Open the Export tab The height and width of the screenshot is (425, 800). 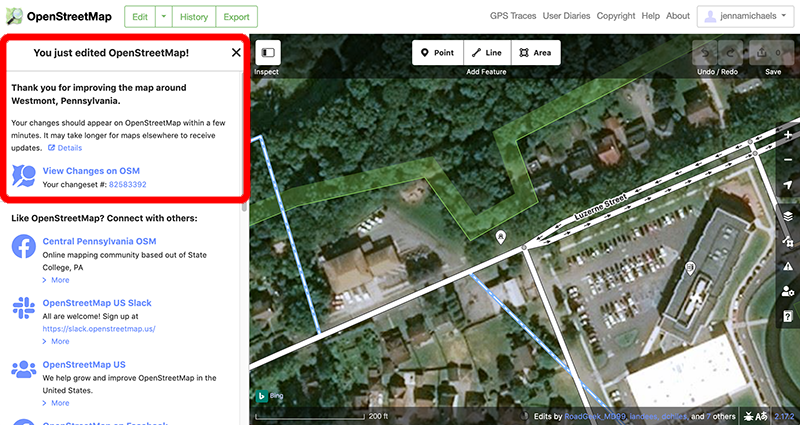pyautogui.click(x=236, y=17)
